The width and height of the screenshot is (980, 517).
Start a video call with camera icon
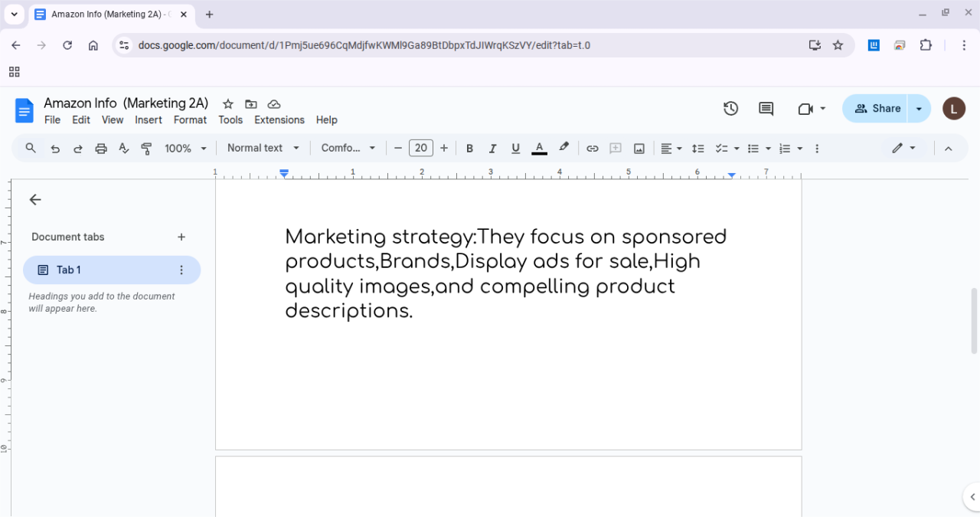[812, 109]
